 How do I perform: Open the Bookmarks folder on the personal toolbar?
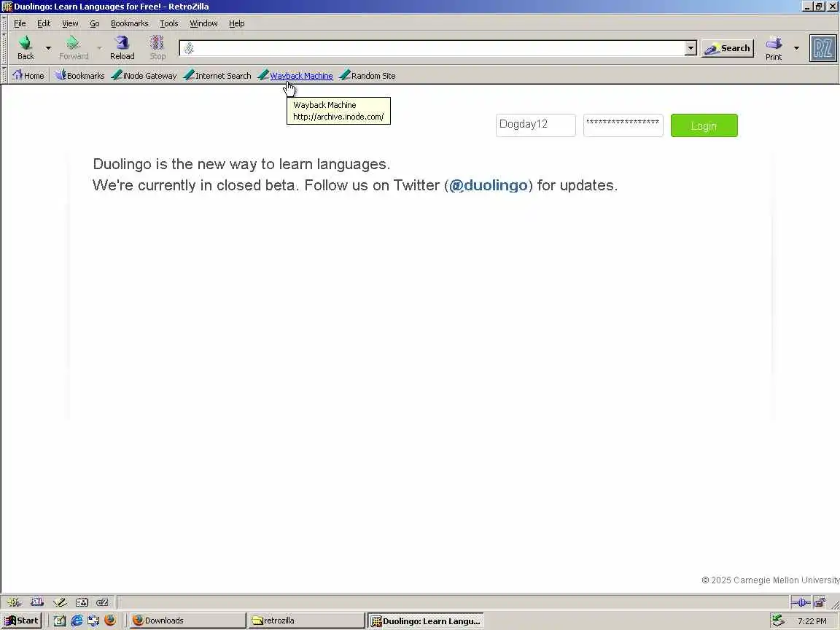(x=79, y=76)
